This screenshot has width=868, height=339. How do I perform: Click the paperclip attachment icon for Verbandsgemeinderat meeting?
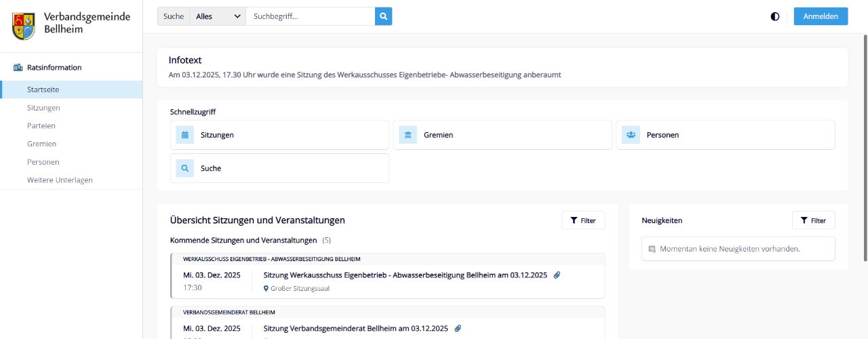(458, 328)
